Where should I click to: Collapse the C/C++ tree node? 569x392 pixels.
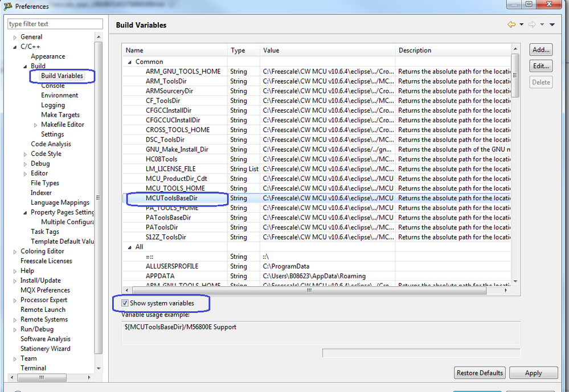[15, 47]
